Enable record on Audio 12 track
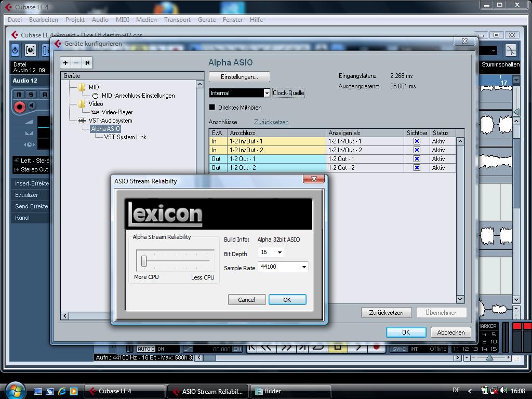Screen dimensions: 532x399 (19, 107)
